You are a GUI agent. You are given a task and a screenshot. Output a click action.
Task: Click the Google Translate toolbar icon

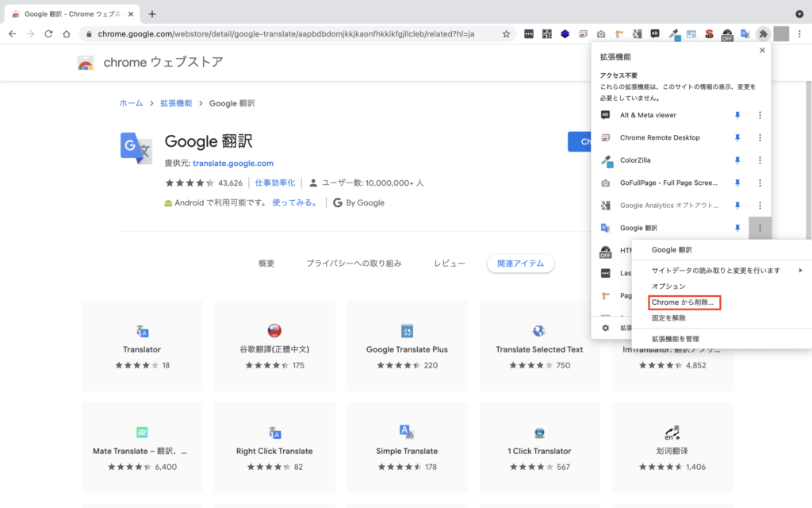pyautogui.click(x=745, y=34)
